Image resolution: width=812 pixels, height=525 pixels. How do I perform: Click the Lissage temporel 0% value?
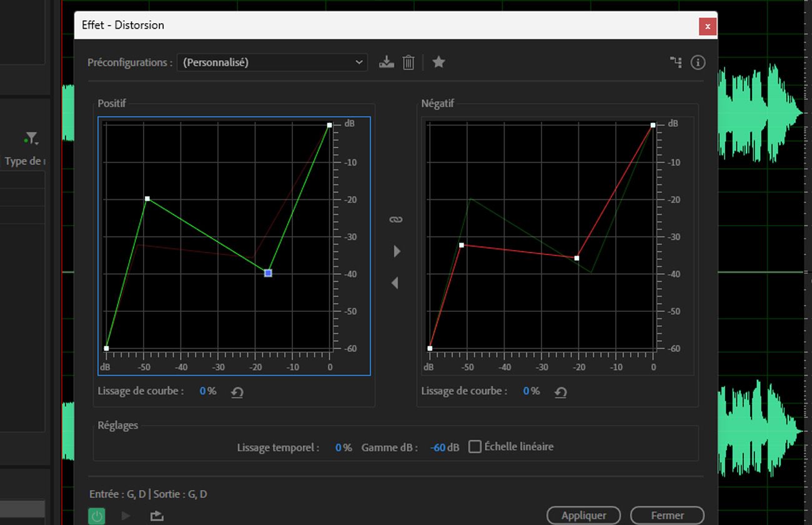(343, 447)
